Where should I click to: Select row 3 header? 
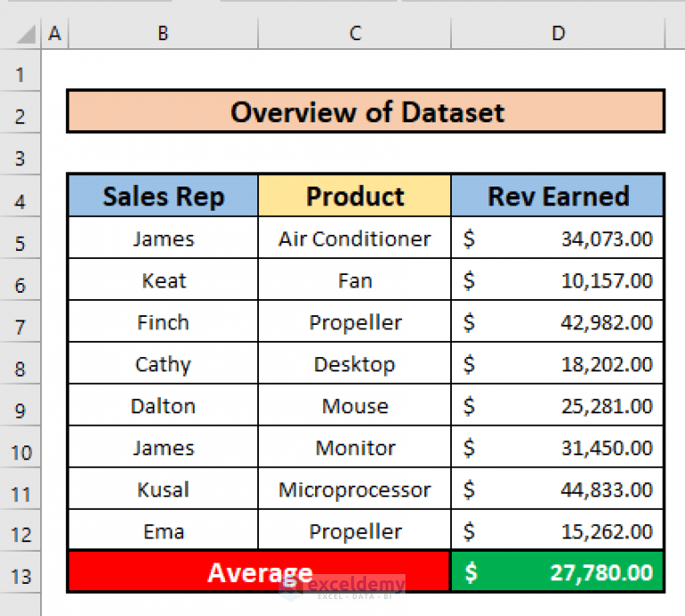[21, 154]
